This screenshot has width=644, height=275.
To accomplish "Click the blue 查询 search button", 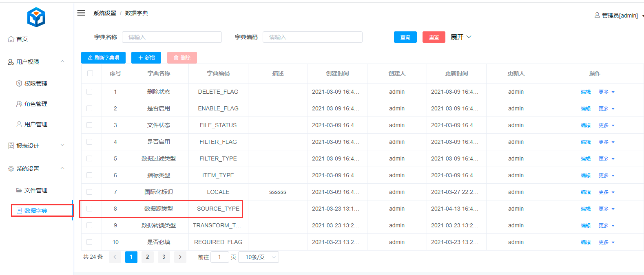I will click(x=405, y=37).
